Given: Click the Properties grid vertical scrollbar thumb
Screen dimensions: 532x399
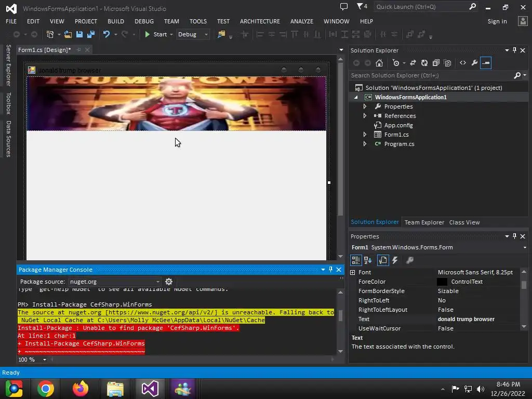Looking at the screenshot, I should click(x=524, y=285).
